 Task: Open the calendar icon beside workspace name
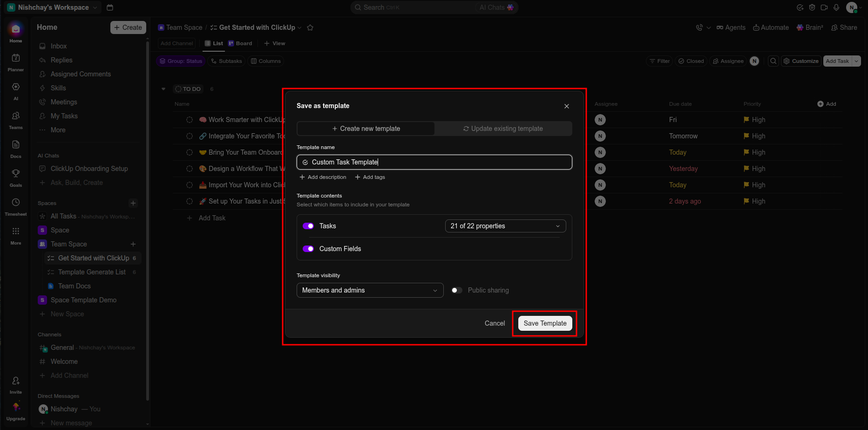pos(110,7)
